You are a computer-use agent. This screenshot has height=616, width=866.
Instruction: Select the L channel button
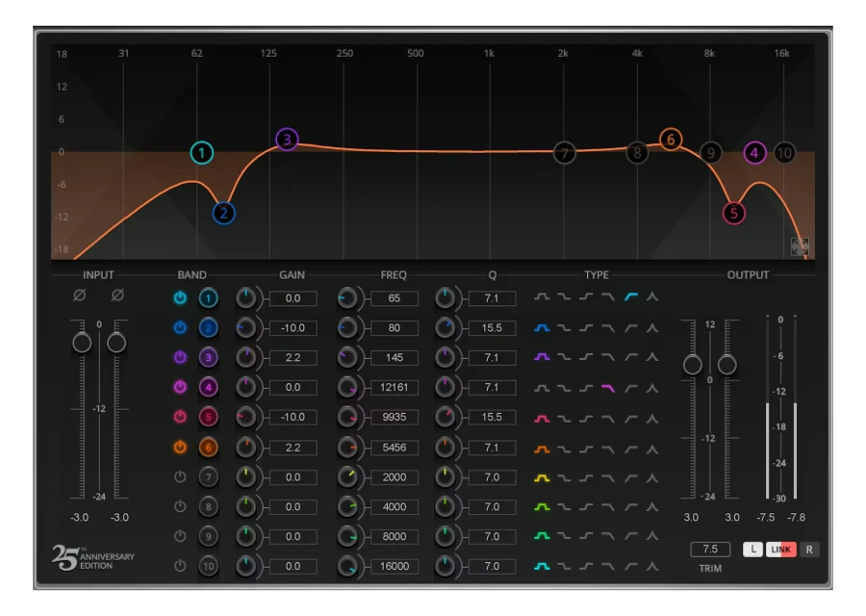(752, 550)
